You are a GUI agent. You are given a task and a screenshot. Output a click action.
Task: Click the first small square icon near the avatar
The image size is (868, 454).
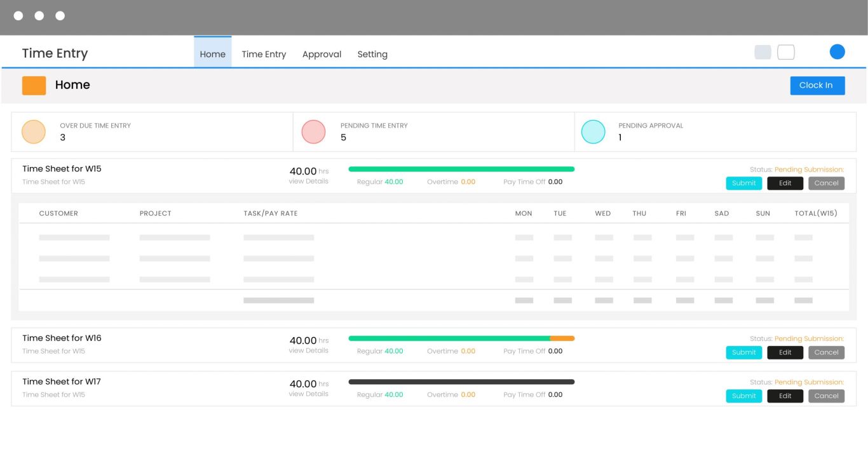[763, 51]
